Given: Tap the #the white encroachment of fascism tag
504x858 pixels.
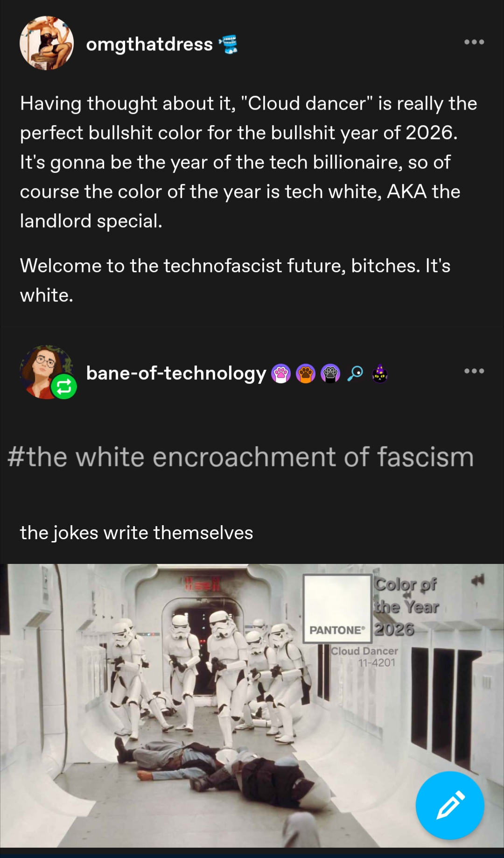Looking at the screenshot, I should [x=241, y=457].
